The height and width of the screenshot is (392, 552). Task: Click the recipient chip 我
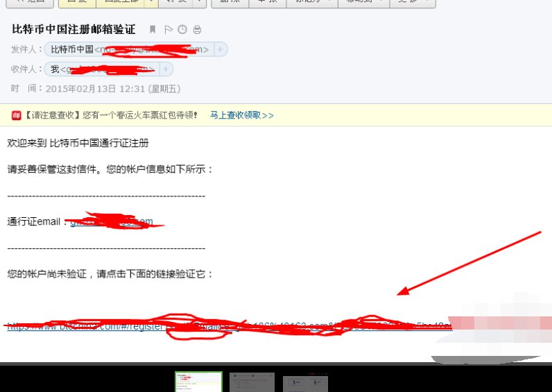click(102, 69)
